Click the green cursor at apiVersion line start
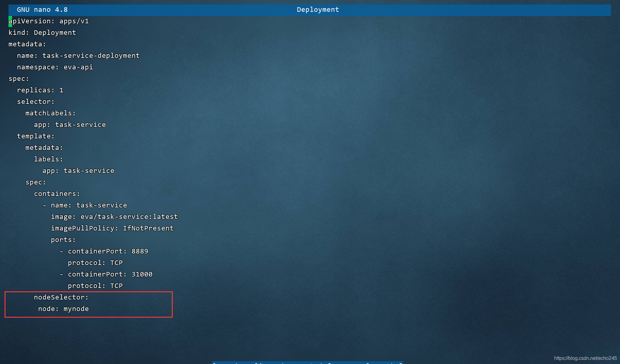The width and height of the screenshot is (620, 364). (x=10, y=21)
